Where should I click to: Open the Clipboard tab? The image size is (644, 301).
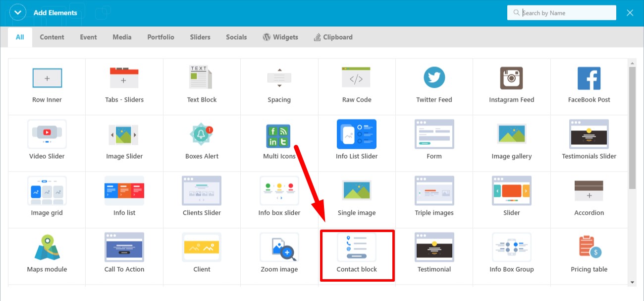(333, 37)
